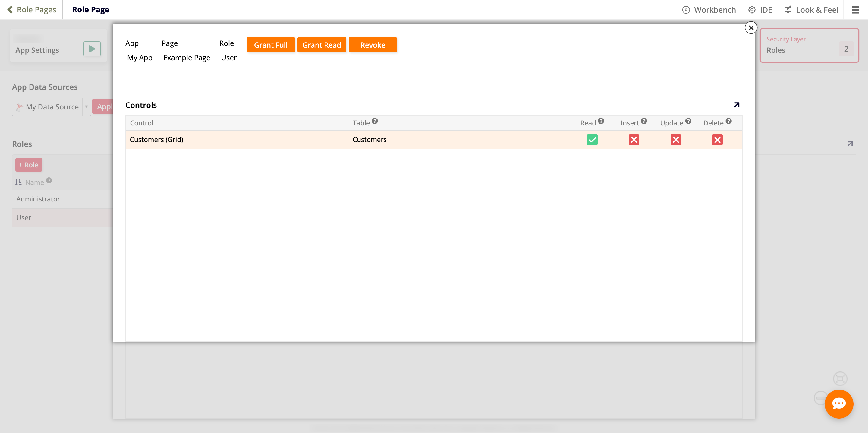The image size is (868, 433).
Task: Sort roles by Name icon
Action: [18, 182]
